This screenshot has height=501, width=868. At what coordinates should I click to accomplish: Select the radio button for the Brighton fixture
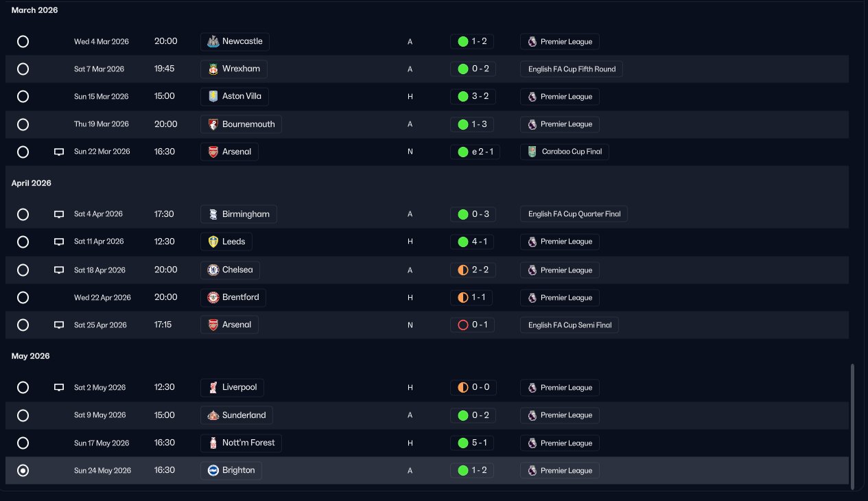coord(23,471)
